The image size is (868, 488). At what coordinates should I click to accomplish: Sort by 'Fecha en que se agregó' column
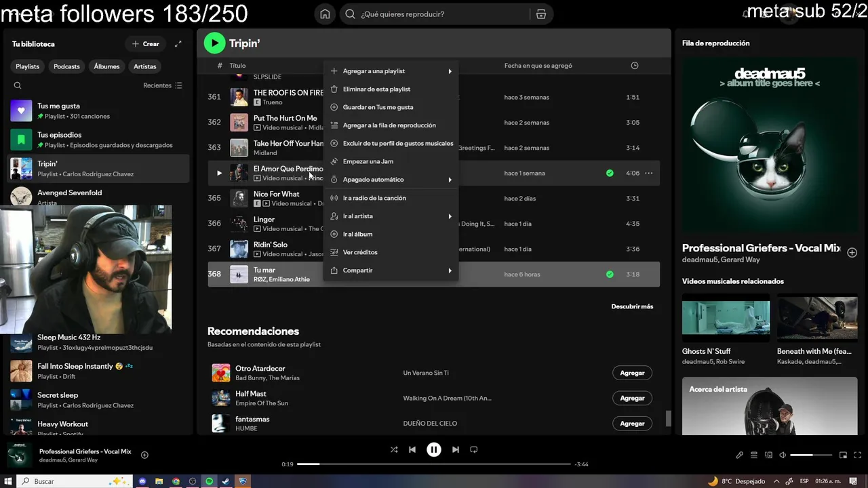click(x=538, y=66)
